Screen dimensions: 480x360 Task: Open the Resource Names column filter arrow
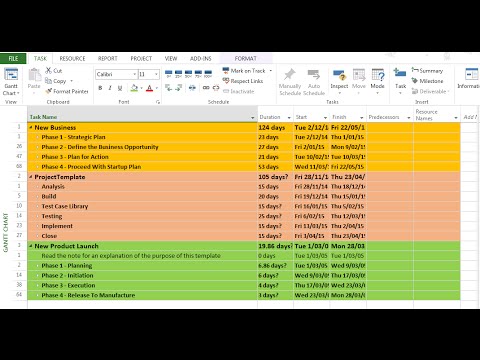[456, 117]
